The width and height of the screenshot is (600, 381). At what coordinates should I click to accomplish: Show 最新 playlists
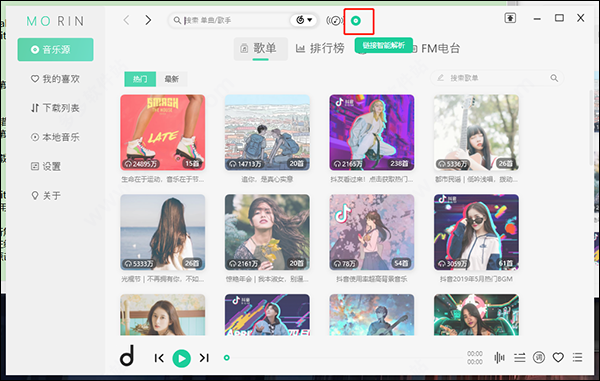click(x=172, y=79)
